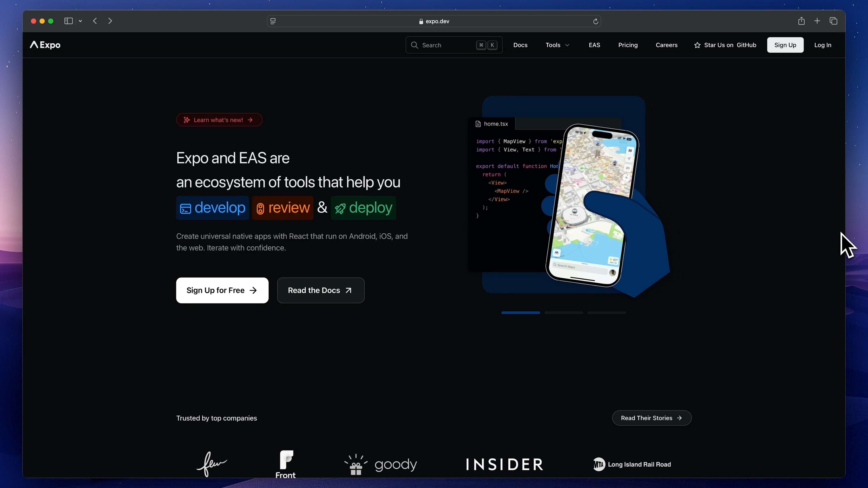Click the Sign Up header button

click(x=785, y=45)
